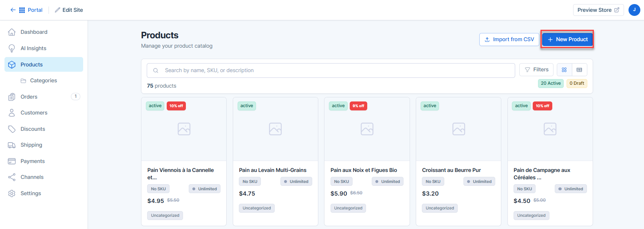Open Channels section
This screenshot has height=229, width=644.
[x=44, y=177]
